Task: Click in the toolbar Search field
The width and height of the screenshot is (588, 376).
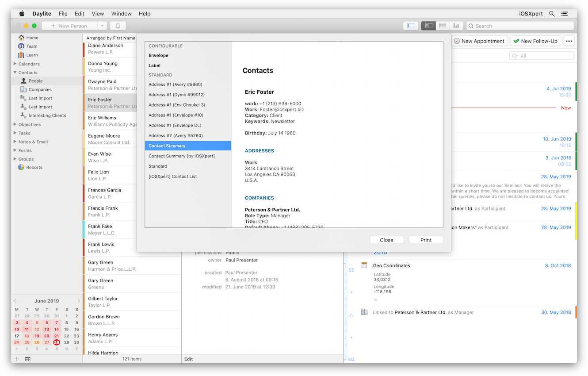Action: (521, 26)
